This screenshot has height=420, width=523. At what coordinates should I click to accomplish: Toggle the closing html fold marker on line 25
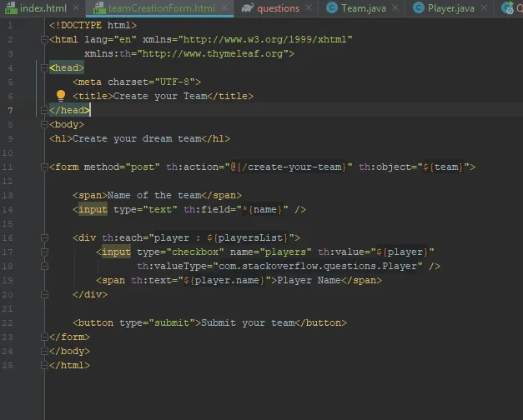[x=44, y=365]
